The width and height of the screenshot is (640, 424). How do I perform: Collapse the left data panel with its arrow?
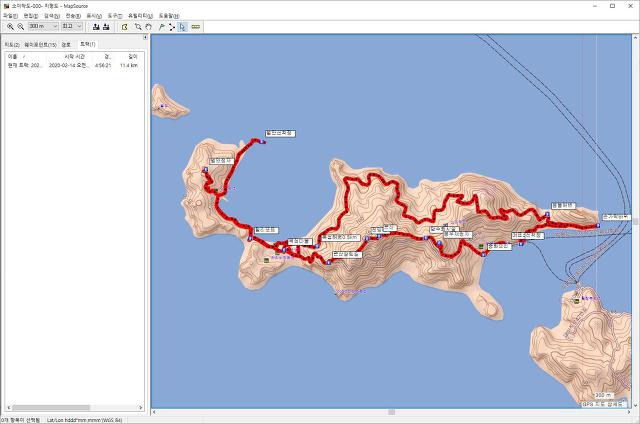click(145, 37)
